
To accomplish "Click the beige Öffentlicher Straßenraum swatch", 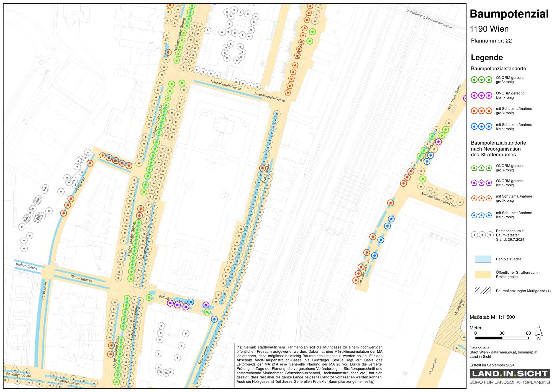I will 483,275.
